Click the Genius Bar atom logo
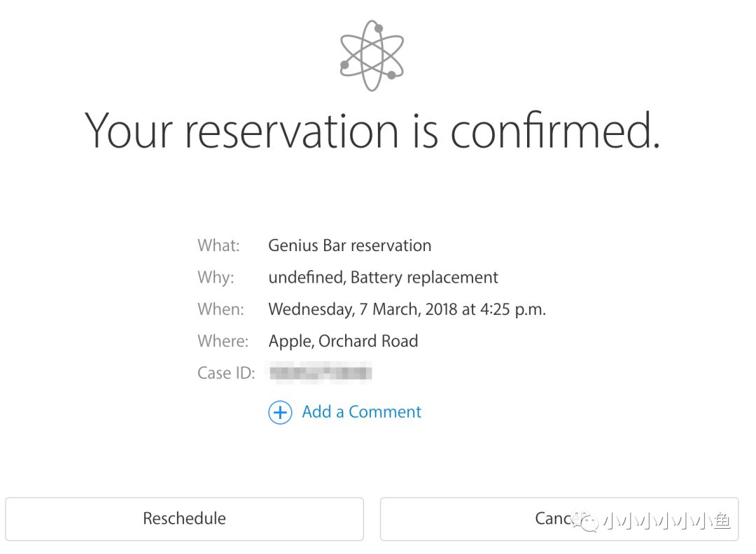 click(x=372, y=56)
